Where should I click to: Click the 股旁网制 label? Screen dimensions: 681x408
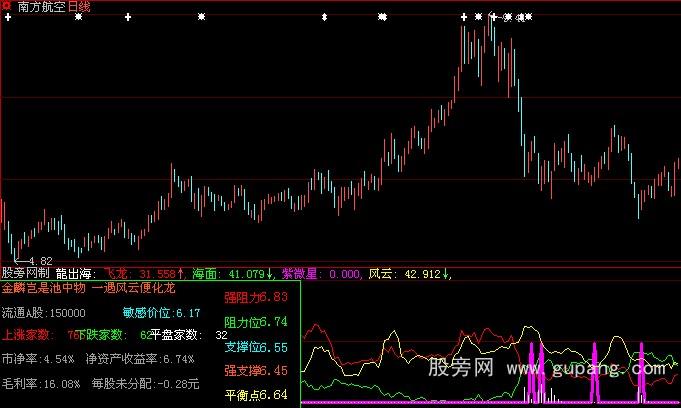[26, 273]
